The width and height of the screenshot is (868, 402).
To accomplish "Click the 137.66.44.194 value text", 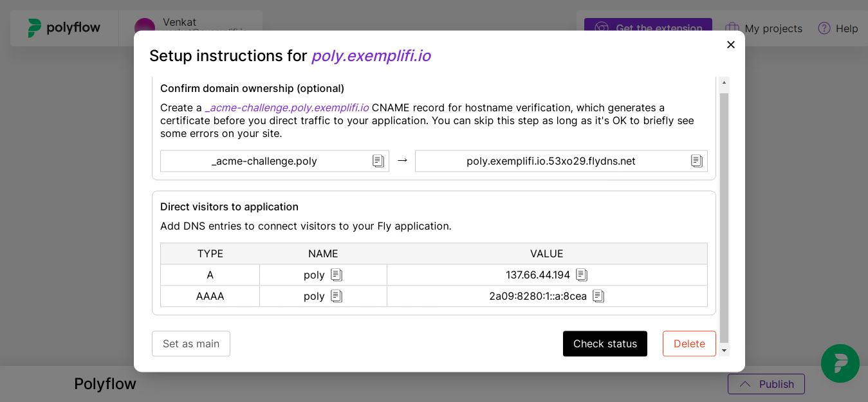I will pyautogui.click(x=538, y=275).
